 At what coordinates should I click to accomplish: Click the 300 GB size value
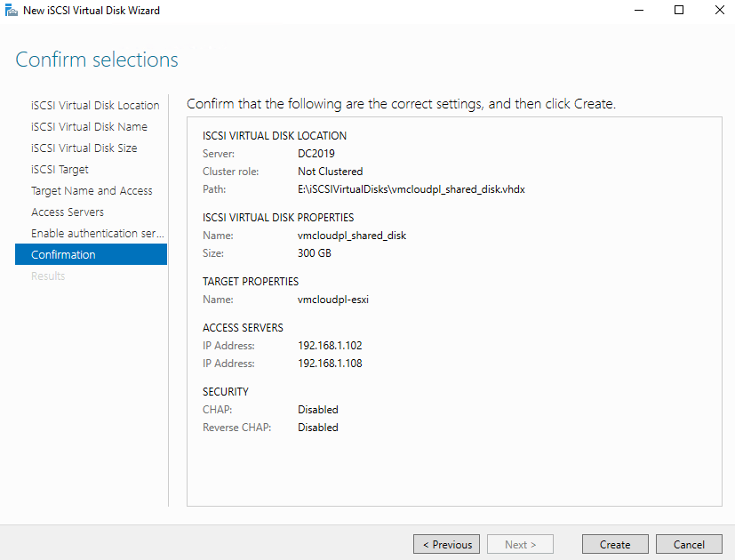[316, 253]
